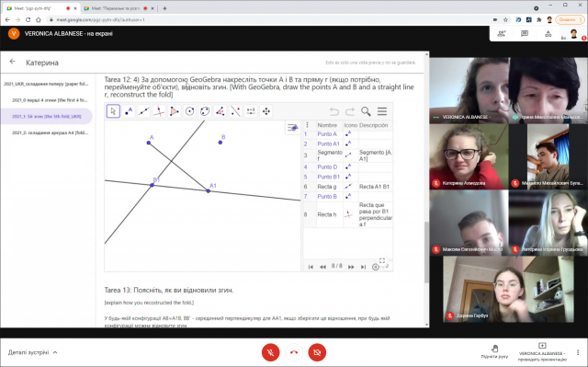Screen dimensions: 588x367
Task: Open the '2021_2: складання аркуша A4' section
Action: coord(50,132)
